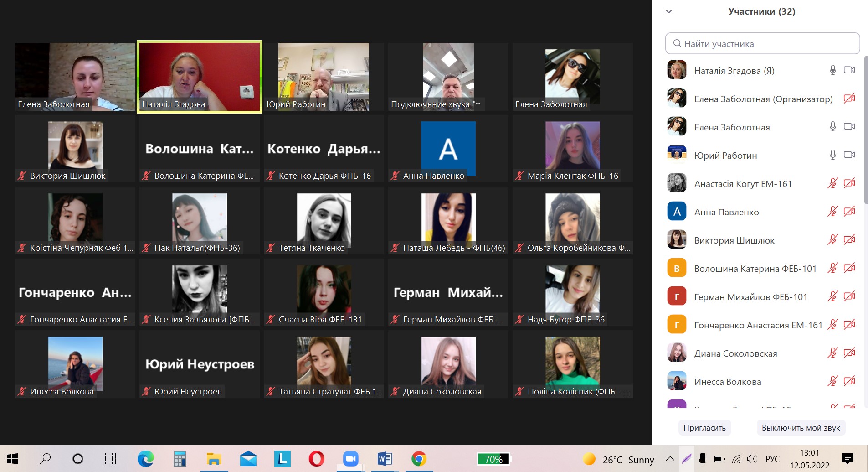Open the РУС language switcher
This screenshot has height=472, width=868.
coord(772,459)
